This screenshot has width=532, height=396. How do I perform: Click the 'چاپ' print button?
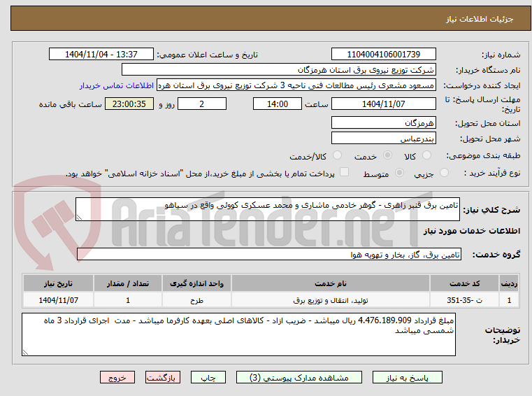(x=208, y=377)
